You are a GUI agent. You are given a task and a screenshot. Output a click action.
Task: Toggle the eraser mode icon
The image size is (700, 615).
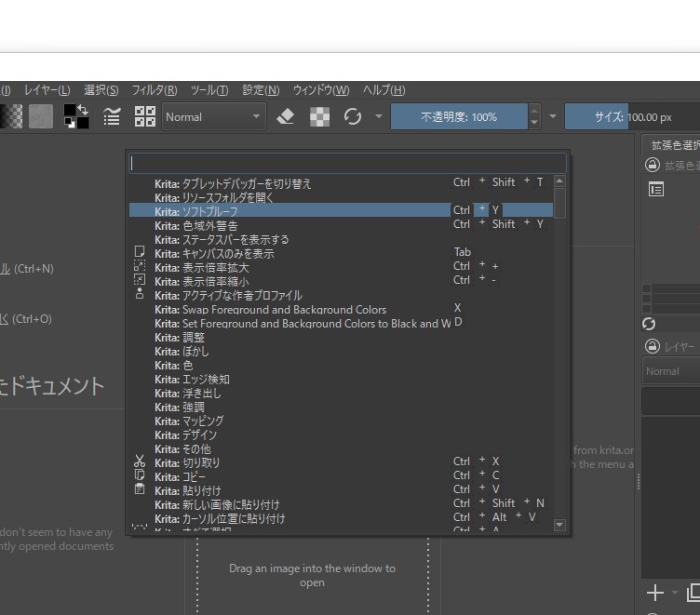(x=286, y=117)
